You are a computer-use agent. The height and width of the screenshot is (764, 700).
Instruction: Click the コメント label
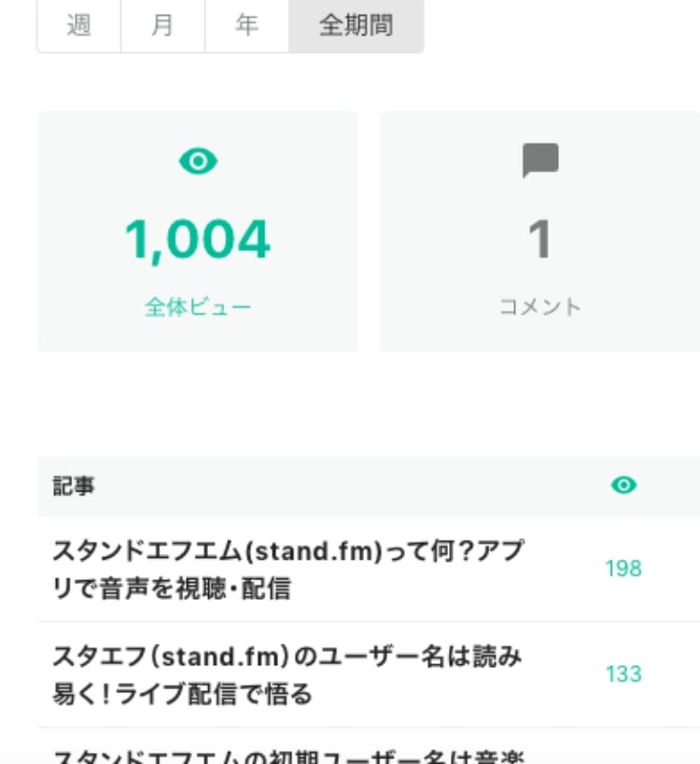pos(540,307)
